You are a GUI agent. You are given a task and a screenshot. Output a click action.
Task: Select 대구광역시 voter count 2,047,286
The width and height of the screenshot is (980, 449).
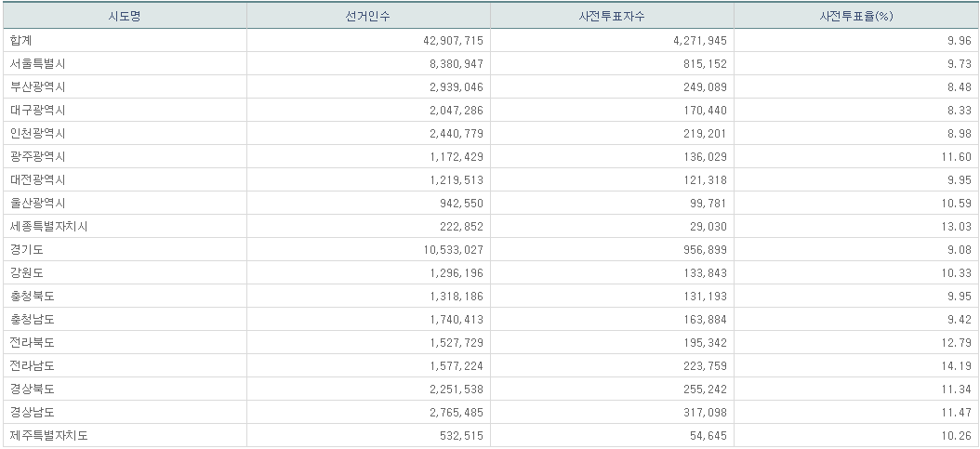point(453,110)
